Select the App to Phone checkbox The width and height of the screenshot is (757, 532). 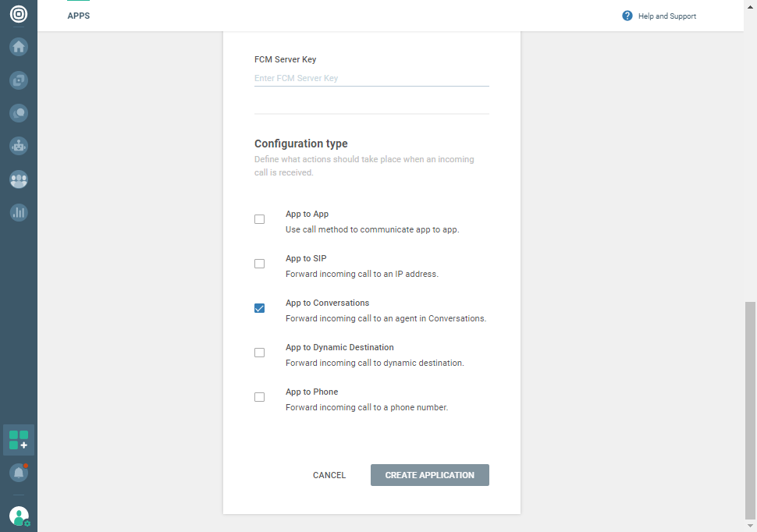(260, 397)
